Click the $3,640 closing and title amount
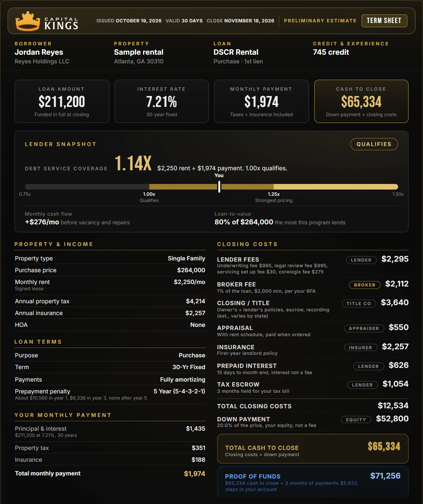The width and height of the screenshot is (423, 504). pyautogui.click(x=395, y=303)
